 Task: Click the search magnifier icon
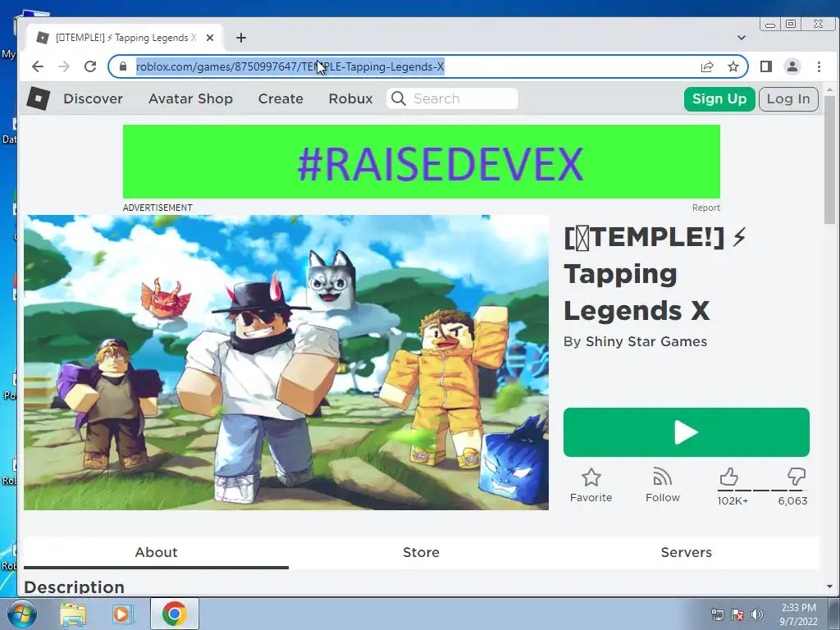click(x=398, y=98)
